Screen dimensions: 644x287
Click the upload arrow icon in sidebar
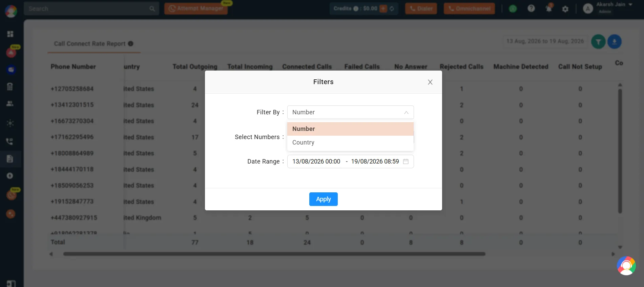point(10,176)
